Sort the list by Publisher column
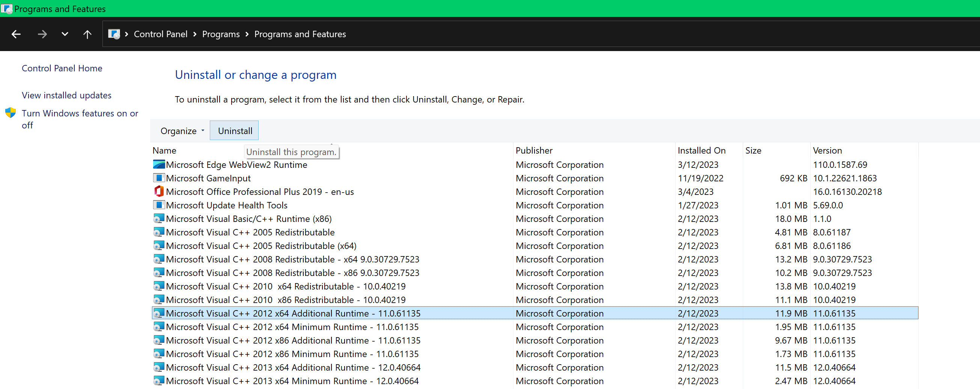Viewport: 980px width, 389px height. point(534,150)
